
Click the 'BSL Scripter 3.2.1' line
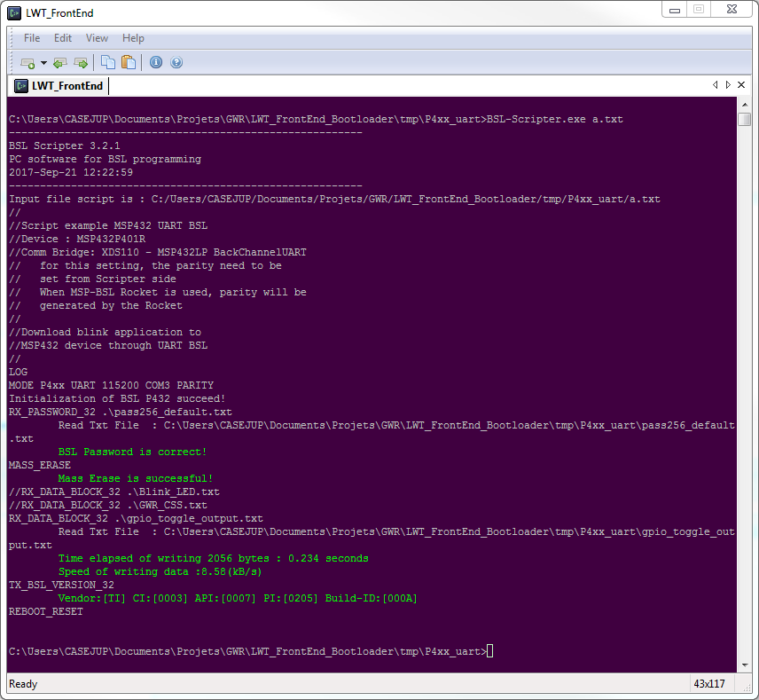point(65,146)
